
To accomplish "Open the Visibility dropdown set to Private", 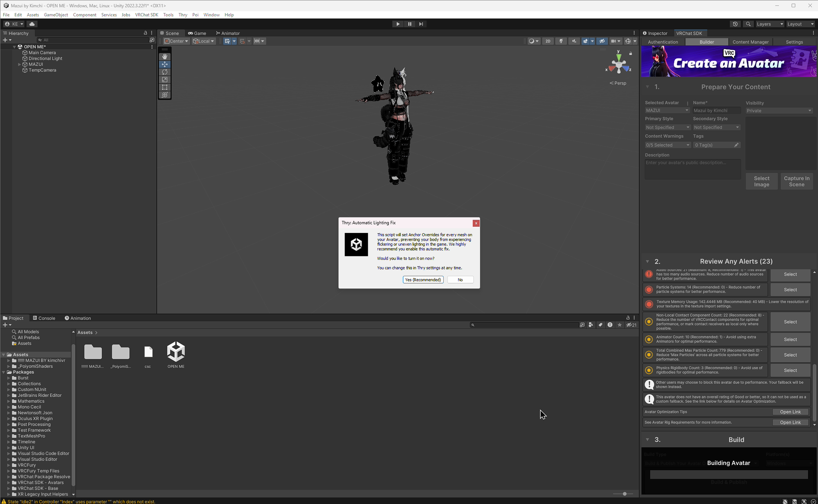I will coord(779,111).
